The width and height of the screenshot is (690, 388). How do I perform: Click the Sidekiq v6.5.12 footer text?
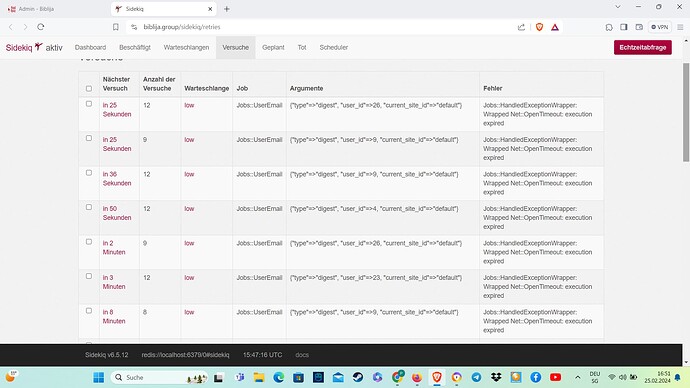pyautogui.click(x=106, y=355)
